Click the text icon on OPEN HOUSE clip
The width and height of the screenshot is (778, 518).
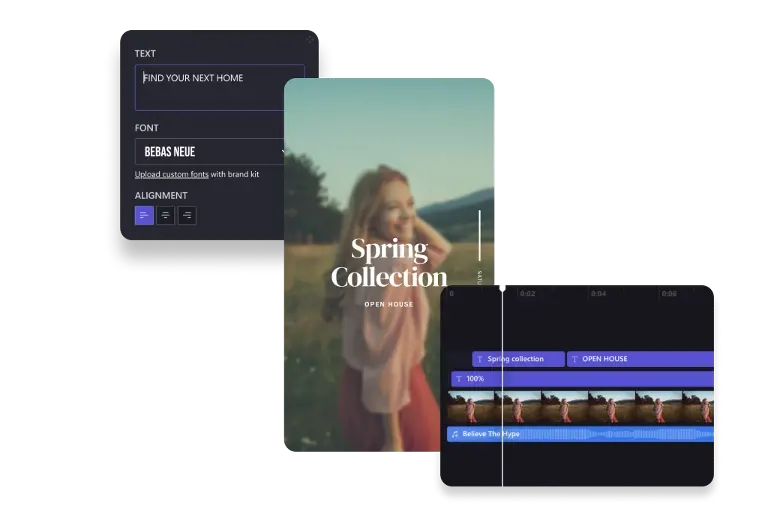pyautogui.click(x=575, y=359)
